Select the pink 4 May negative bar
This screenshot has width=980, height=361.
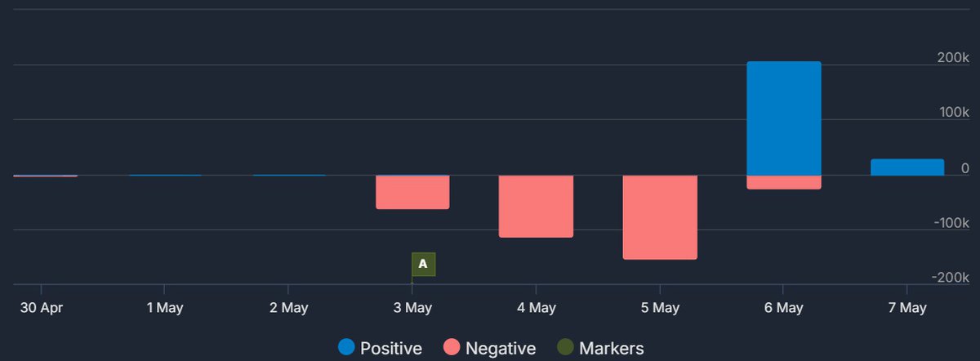tap(536, 206)
